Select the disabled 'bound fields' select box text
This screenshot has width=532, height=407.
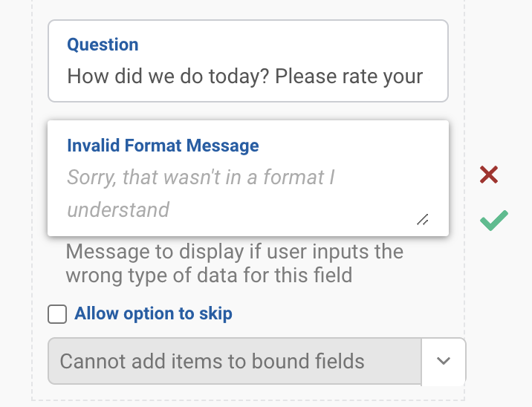[x=212, y=362]
